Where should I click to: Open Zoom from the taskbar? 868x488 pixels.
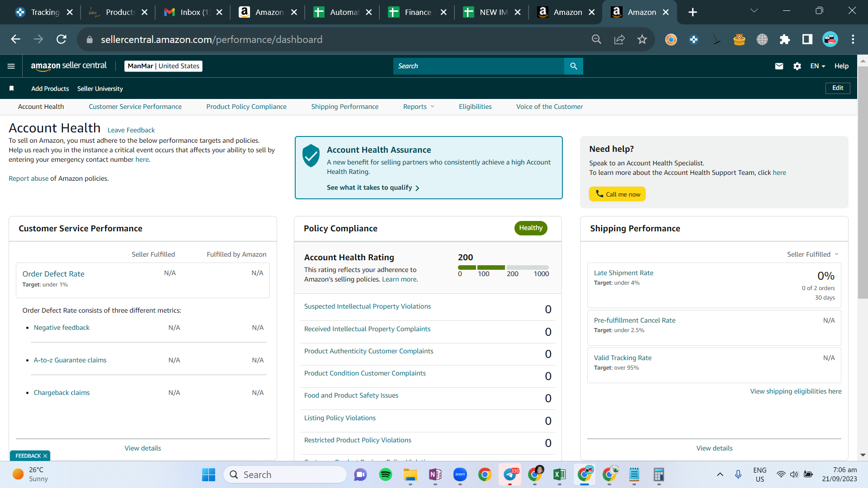point(460,474)
